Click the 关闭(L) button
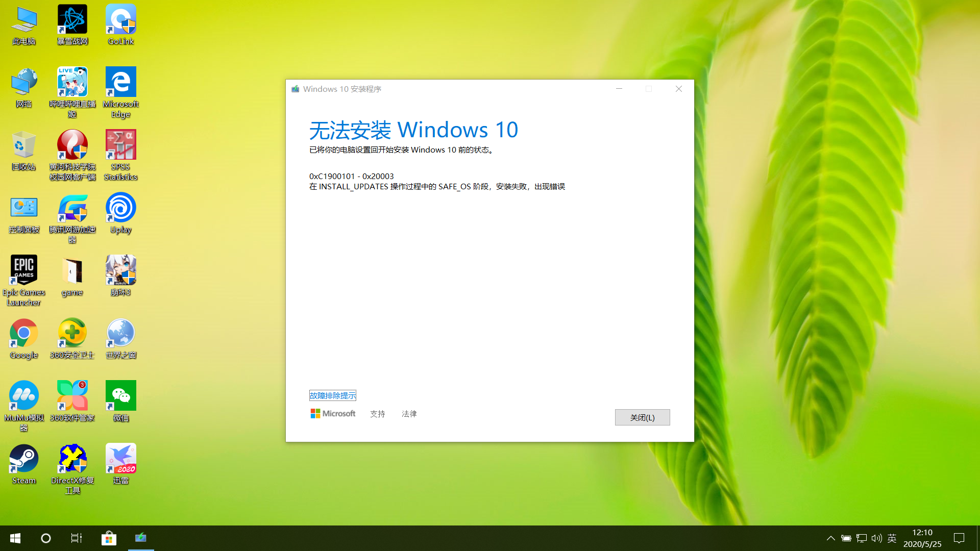Screen dimensions: 980x551 (x=642, y=417)
